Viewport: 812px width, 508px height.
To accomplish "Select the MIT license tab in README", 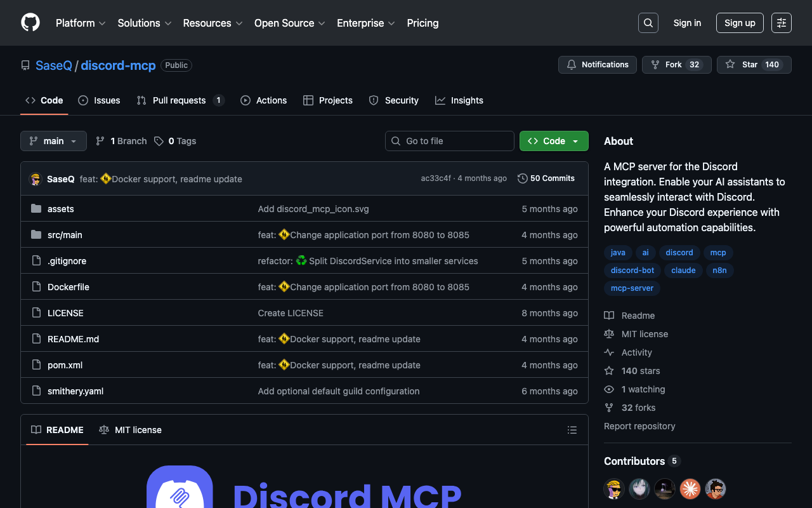I will [131, 430].
